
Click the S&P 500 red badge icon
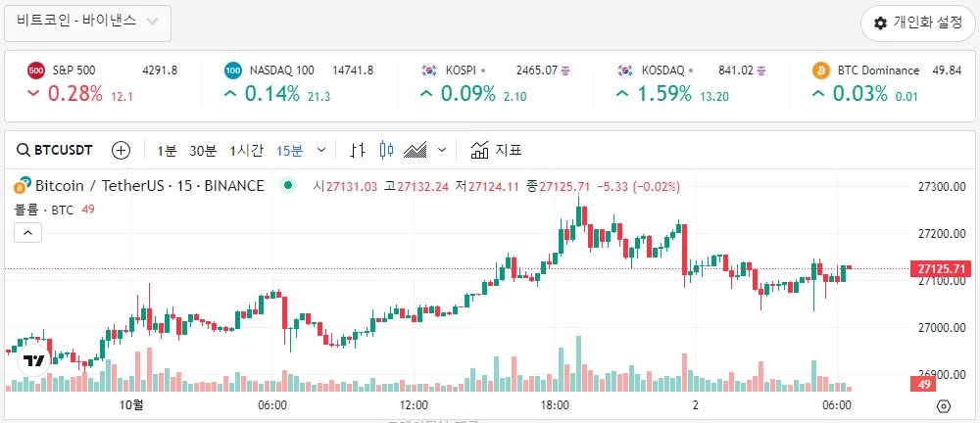(x=35, y=70)
